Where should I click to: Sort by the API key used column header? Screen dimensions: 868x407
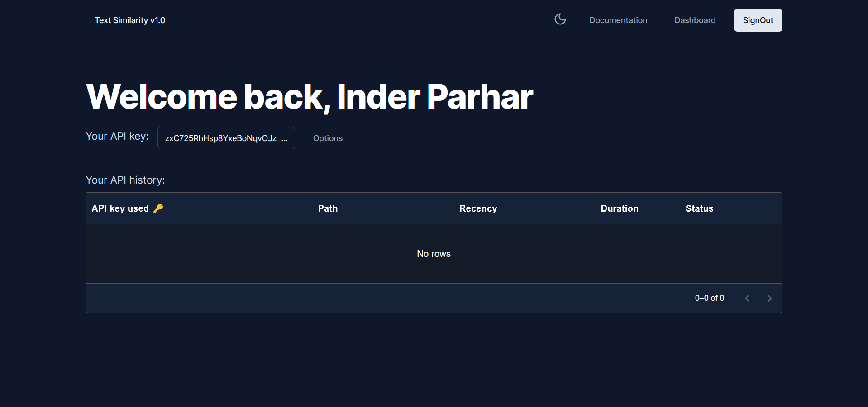(x=120, y=208)
